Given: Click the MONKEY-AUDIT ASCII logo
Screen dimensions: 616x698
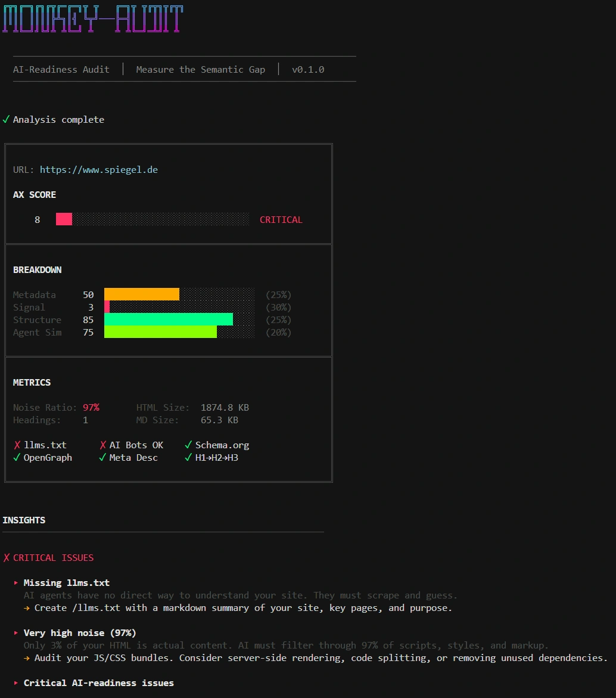Looking at the screenshot, I should coord(92,20).
